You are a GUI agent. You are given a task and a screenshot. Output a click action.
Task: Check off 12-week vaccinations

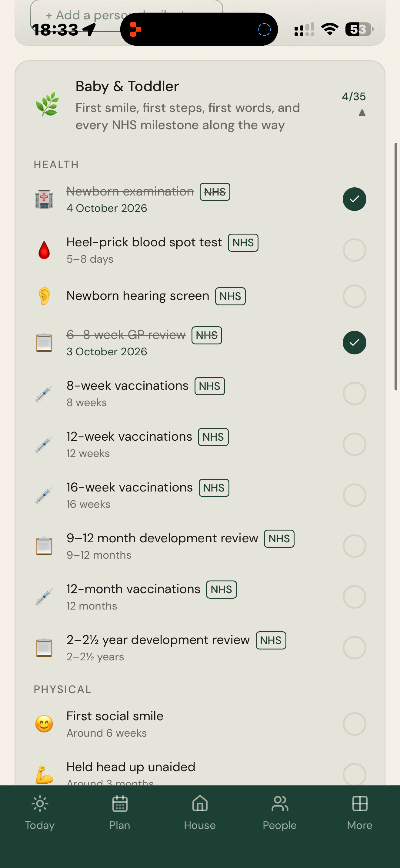355,444
